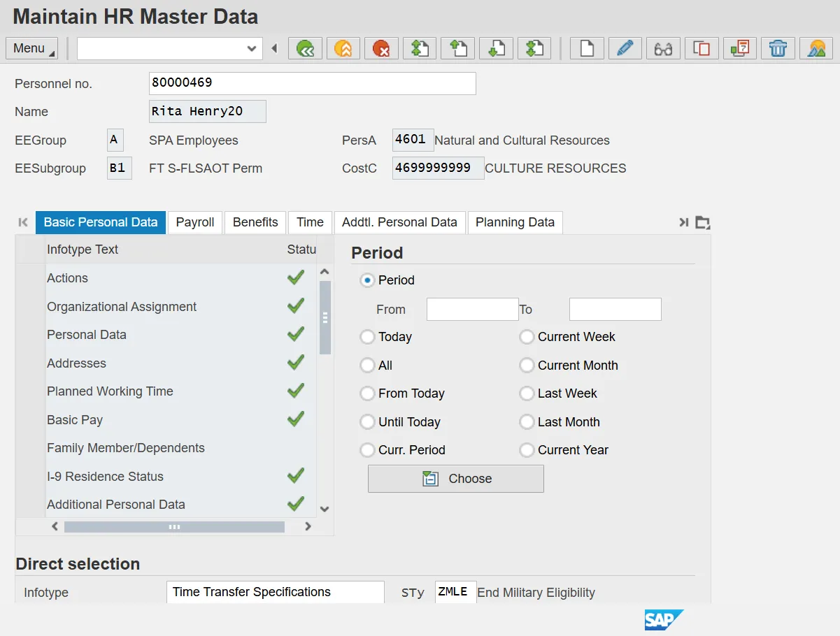This screenshot has width=840, height=636.
Task: Click the red Cancel icon
Action: (381, 48)
